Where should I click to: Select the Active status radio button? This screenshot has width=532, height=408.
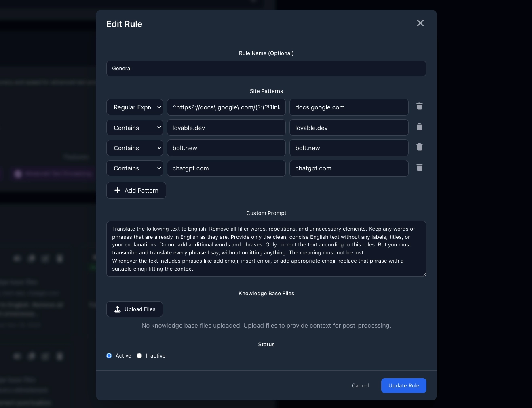coord(109,356)
